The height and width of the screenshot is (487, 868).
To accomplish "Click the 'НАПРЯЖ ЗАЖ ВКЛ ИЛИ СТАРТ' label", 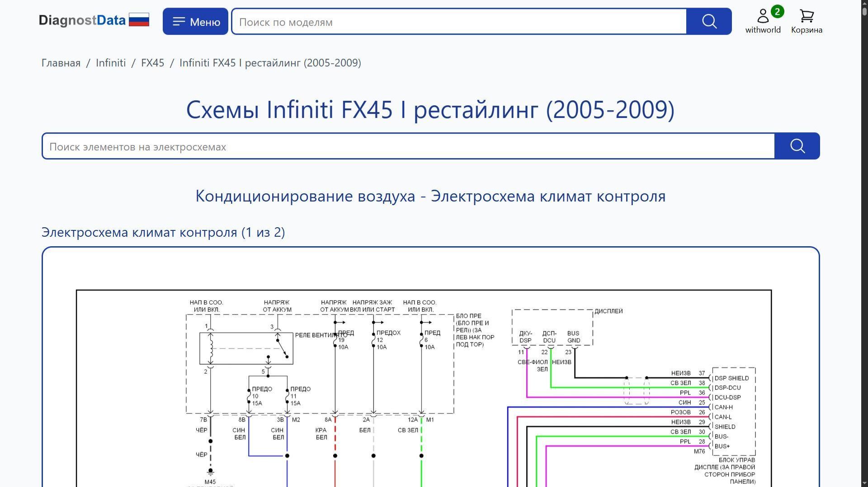I will (373, 306).
